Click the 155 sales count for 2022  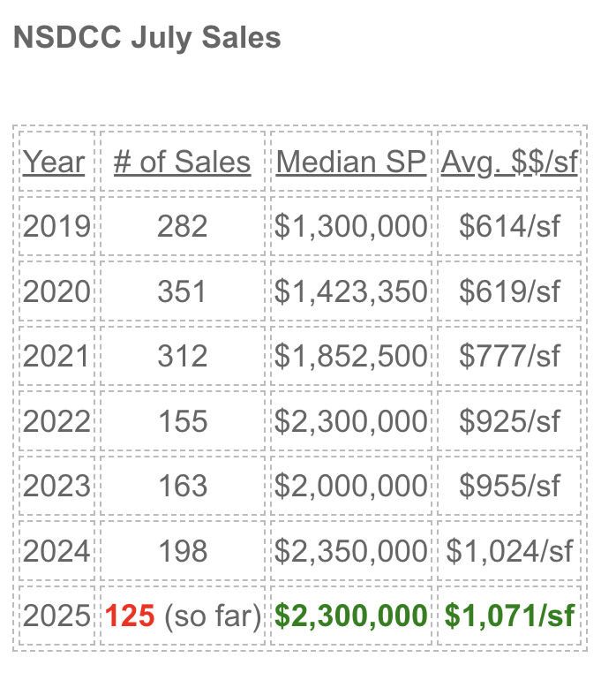pyautogui.click(x=183, y=421)
